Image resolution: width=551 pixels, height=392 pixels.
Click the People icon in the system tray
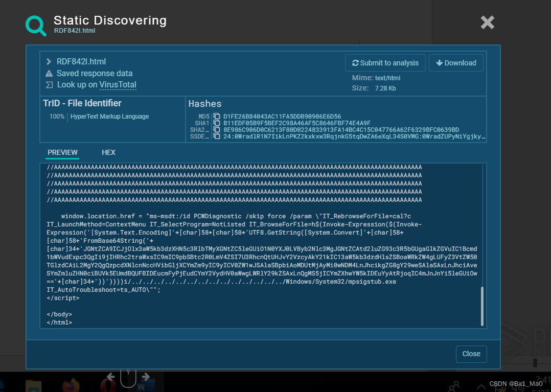[455, 386]
